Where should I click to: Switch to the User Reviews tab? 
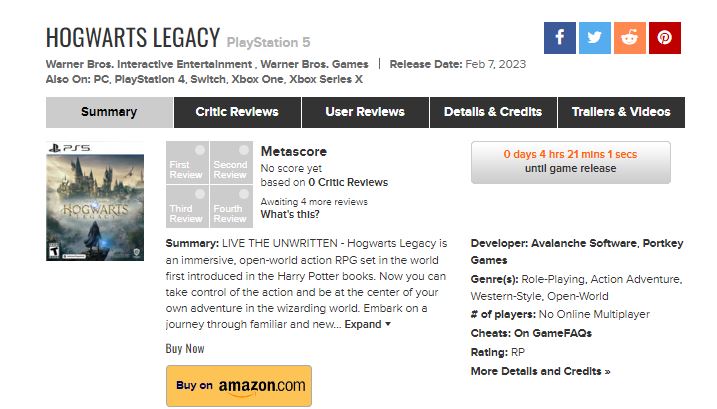365,112
